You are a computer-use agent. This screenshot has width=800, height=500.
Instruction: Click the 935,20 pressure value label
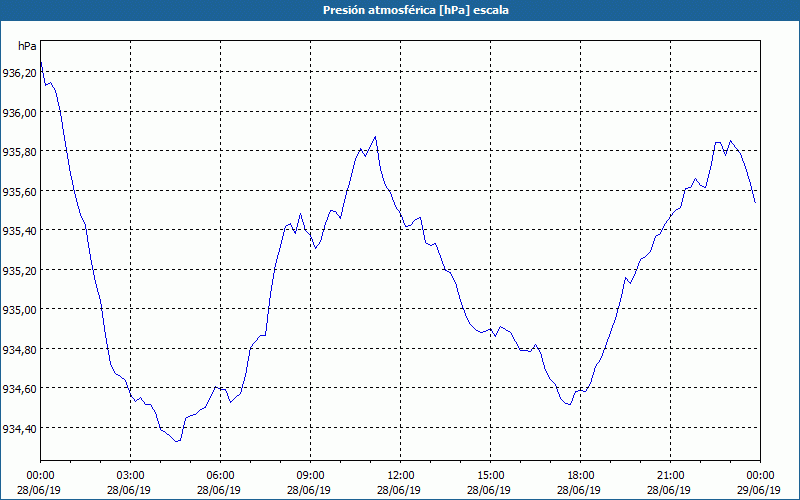[x=19, y=271]
